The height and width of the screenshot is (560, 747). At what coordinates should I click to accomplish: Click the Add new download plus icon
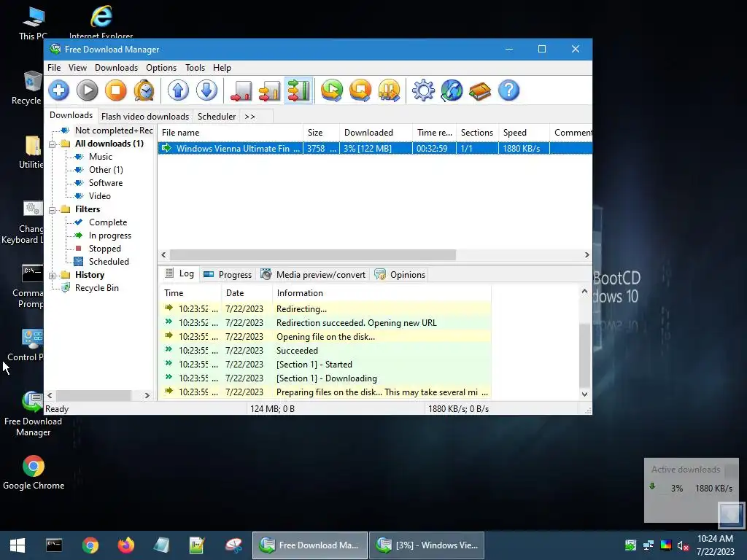click(x=58, y=90)
